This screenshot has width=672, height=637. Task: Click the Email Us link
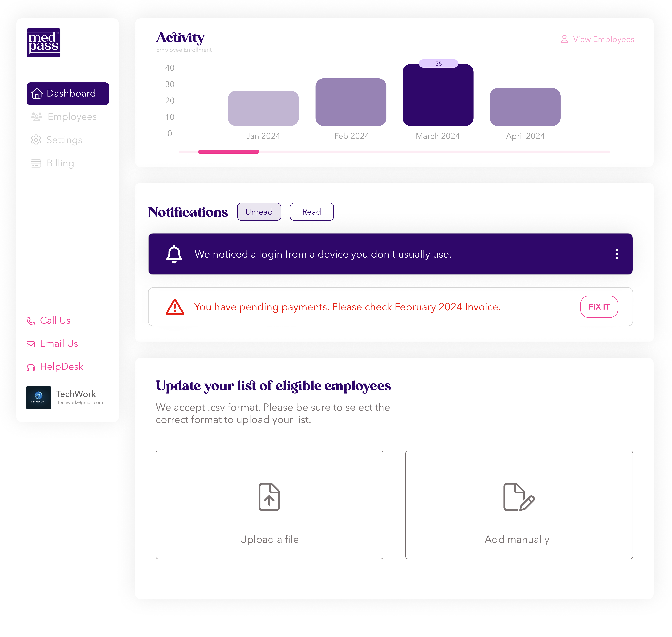click(x=52, y=344)
